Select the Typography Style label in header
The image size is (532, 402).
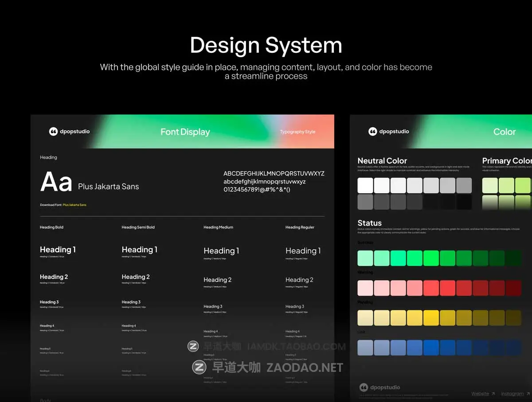[x=297, y=132]
